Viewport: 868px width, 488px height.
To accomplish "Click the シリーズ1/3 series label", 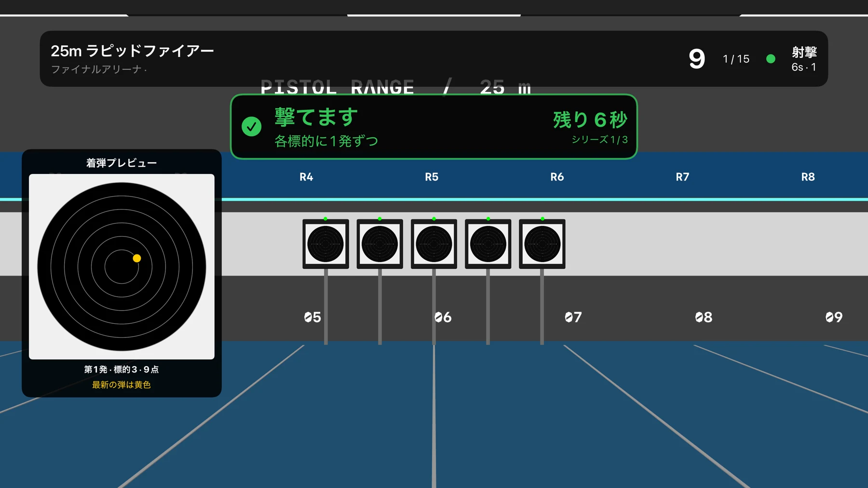I will click(599, 140).
